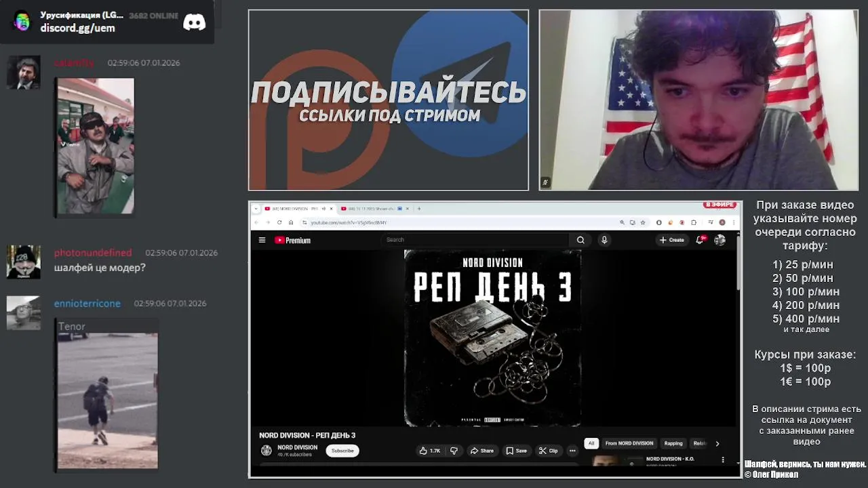The height and width of the screenshot is (488, 868).
Task: Select the All filter chip
Action: point(591,443)
